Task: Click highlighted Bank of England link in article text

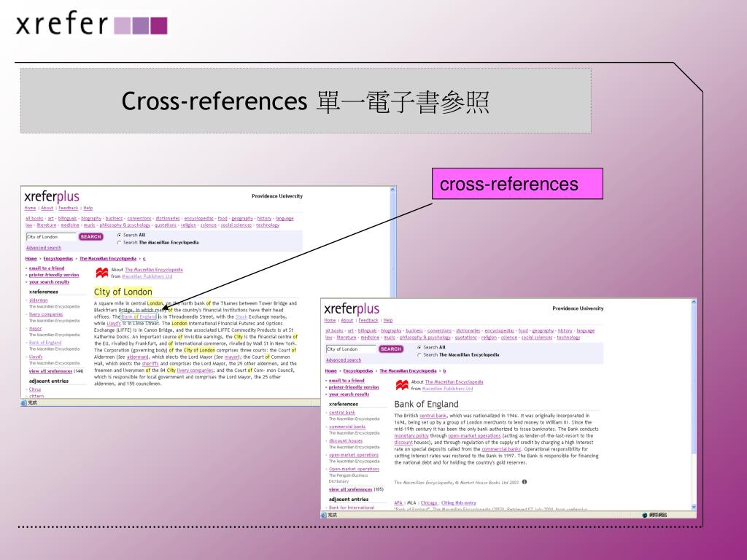Action: coord(139,316)
